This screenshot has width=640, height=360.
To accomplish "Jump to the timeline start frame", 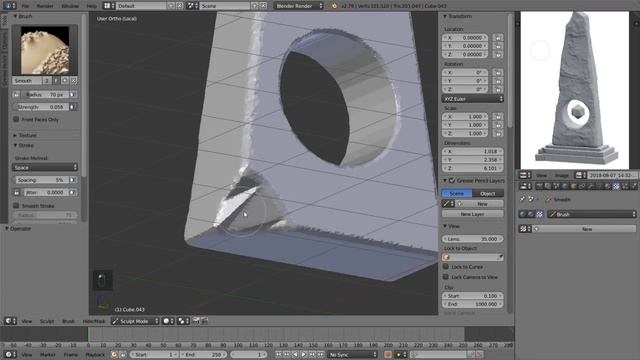I will (278, 354).
